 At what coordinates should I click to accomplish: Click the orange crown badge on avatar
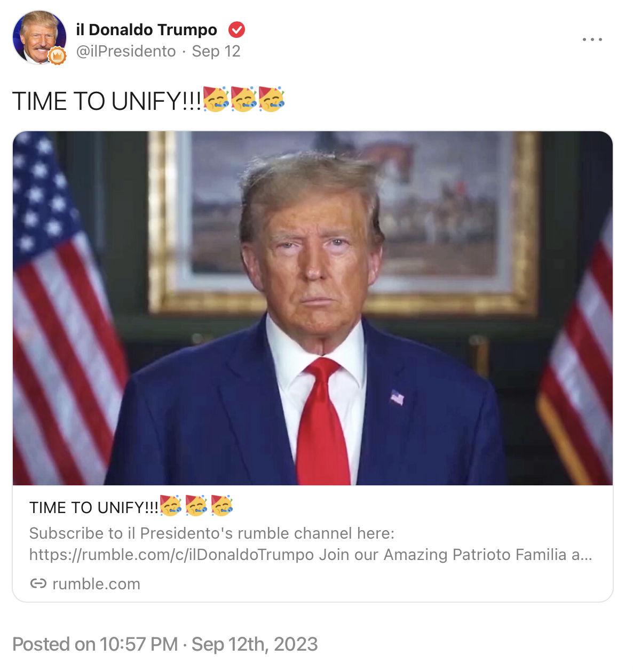(x=57, y=55)
